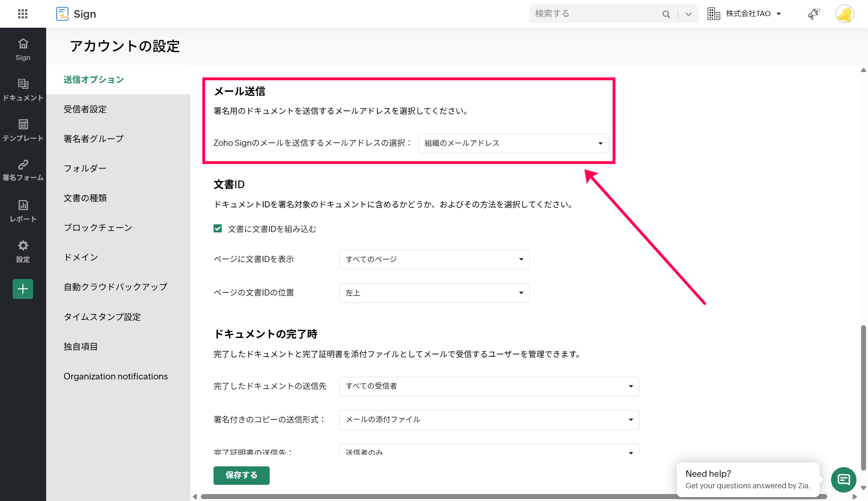
Task: Open the apps grid launcher icon
Action: [23, 14]
